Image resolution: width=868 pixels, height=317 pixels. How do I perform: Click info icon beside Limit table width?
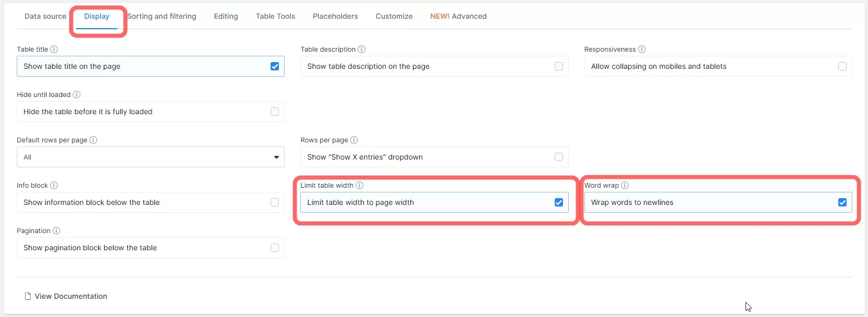(359, 186)
